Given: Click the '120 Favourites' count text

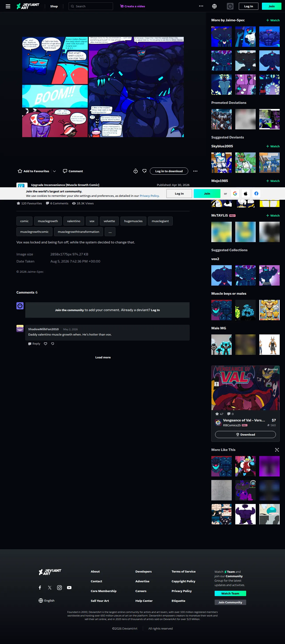Looking at the screenshot, I should (32, 203).
